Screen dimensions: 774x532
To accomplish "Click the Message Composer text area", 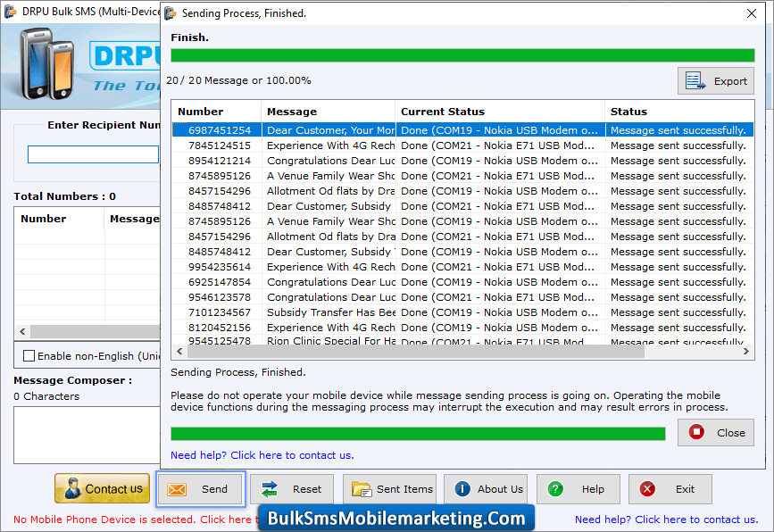I will click(87, 435).
